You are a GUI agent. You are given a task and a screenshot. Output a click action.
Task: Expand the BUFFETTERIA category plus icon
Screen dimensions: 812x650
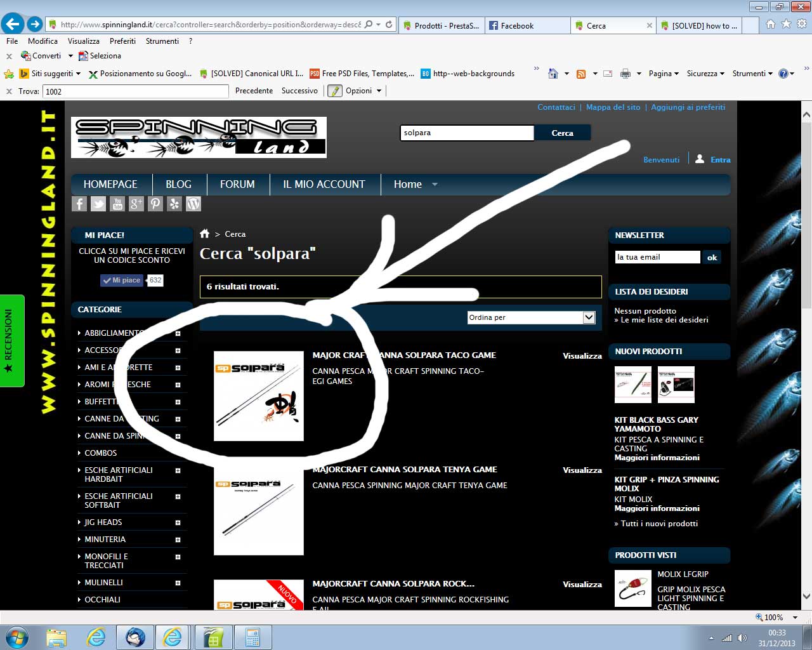(x=178, y=402)
